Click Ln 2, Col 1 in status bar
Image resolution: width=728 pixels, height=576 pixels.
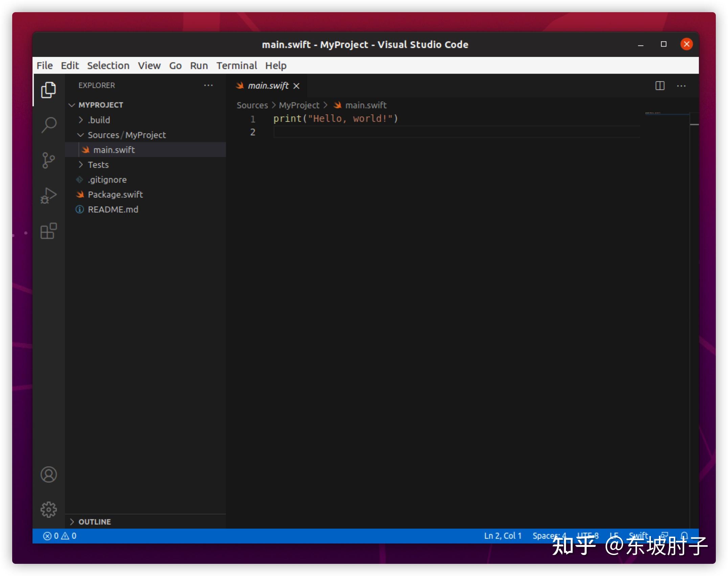coord(503,536)
